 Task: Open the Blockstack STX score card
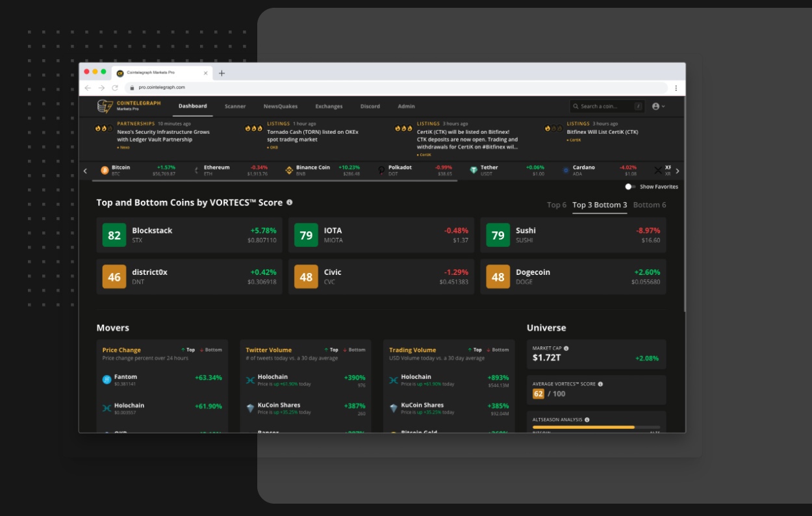[x=189, y=235]
